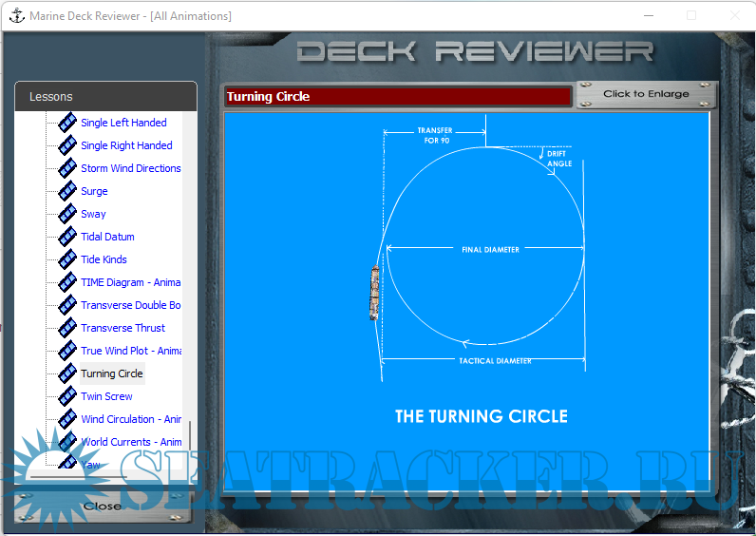
Task: Open the Transverse Double Bottom lesson
Action: [130, 305]
